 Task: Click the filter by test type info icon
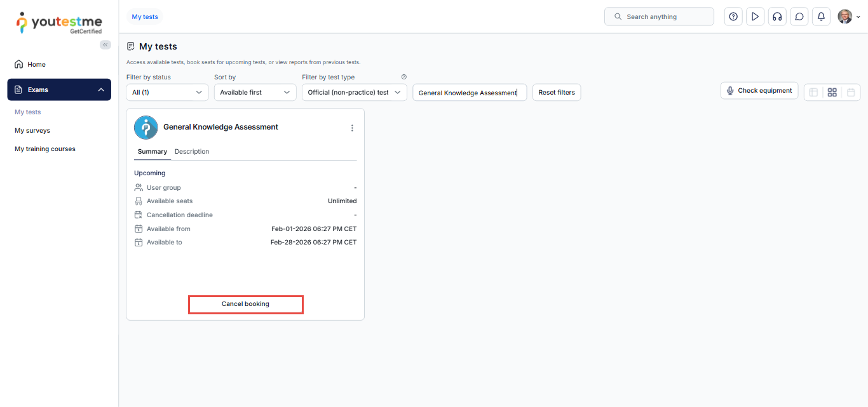[x=403, y=77]
